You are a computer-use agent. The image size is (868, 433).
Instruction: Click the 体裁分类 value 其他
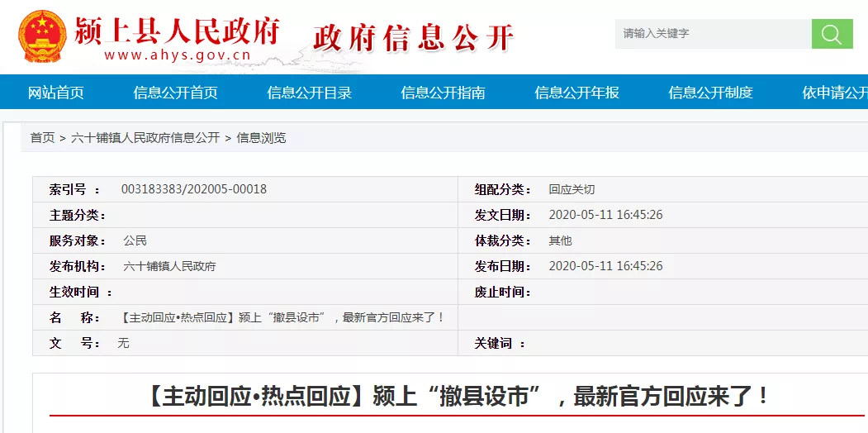[560, 240]
